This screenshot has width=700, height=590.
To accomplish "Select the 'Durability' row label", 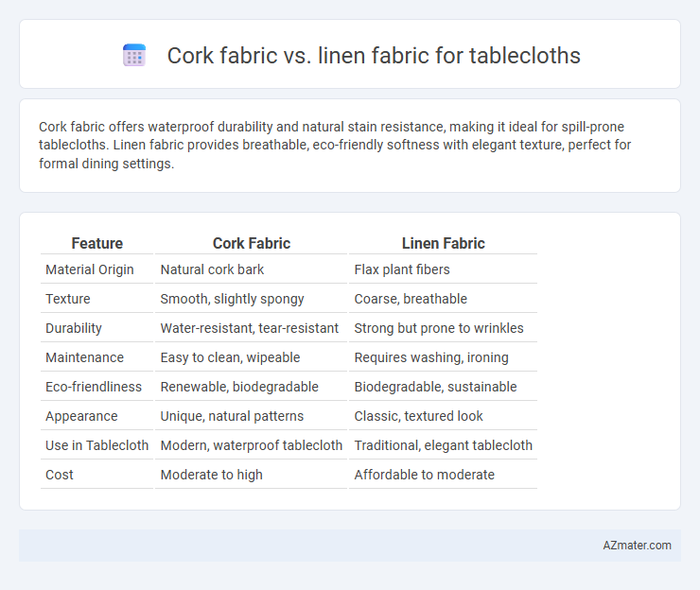I will pos(74,328).
